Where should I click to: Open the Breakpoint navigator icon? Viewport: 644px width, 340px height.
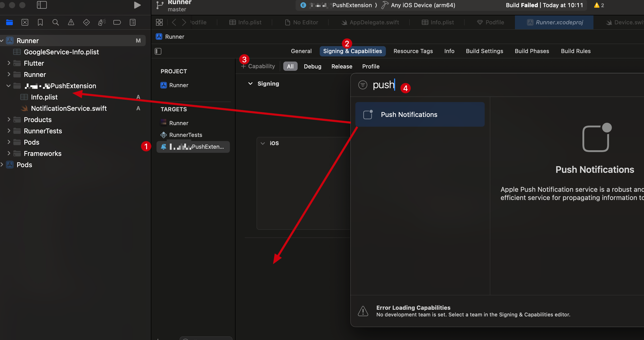pos(117,22)
